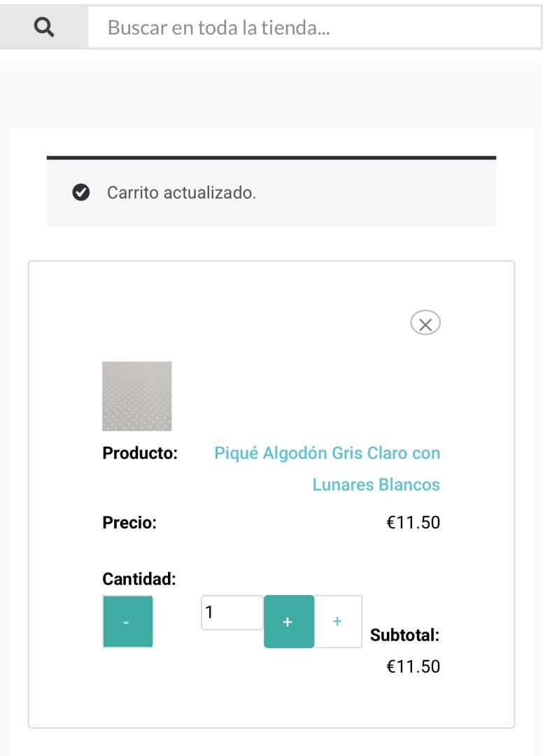Image resolution: width=543 pixels, height=756 pixels.
Task: Click the €11.50 amount under Subtotal
Action: tap(413, 666)
